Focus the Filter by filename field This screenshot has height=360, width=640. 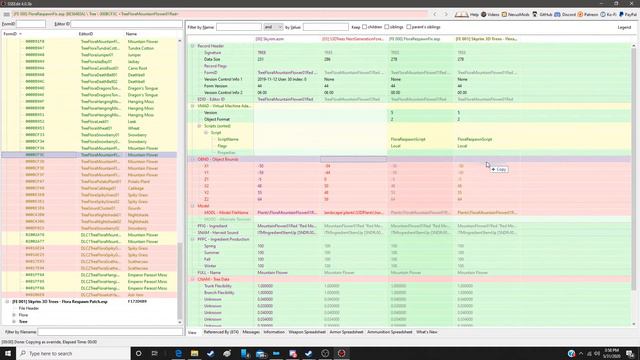pyautogui.click(x=109, y=332)
